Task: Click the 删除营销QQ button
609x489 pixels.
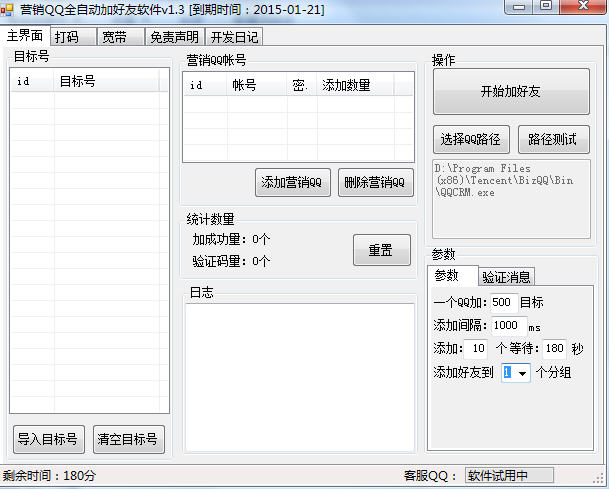Action: click(375, 182)
